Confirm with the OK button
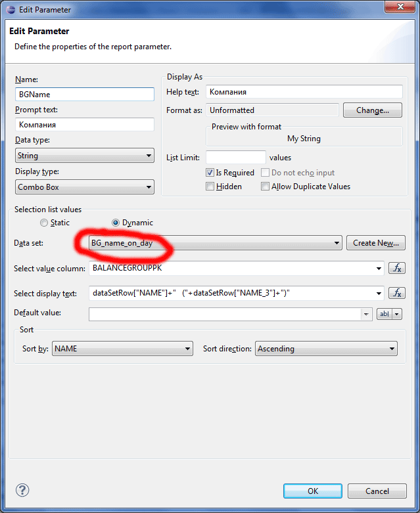420x513 pixels. (313, 491)
